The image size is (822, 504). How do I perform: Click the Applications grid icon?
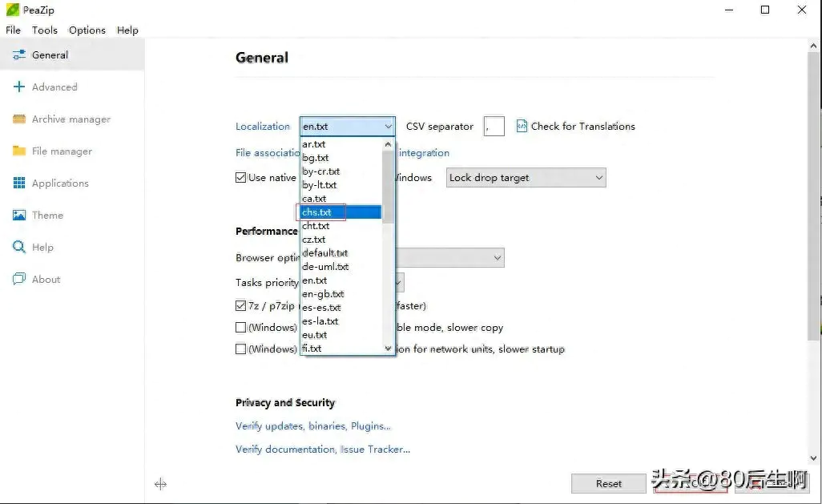coord(19,183)
